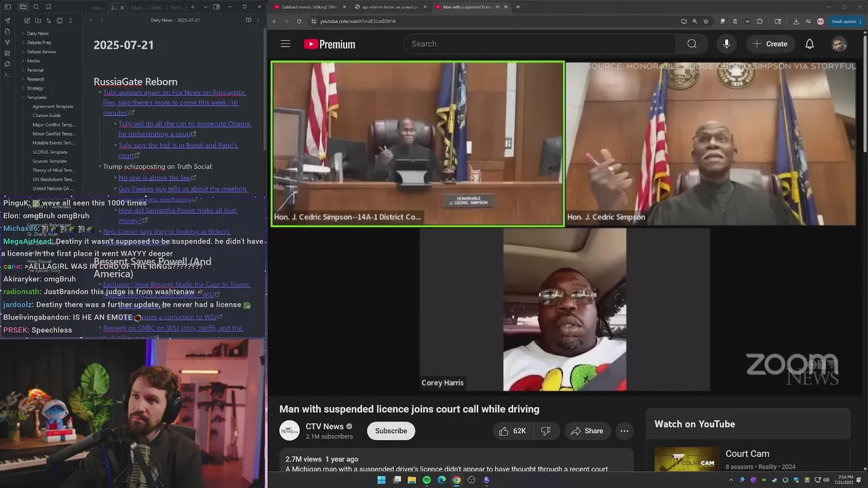Open YouTube notifications bell

click(810, 44)
